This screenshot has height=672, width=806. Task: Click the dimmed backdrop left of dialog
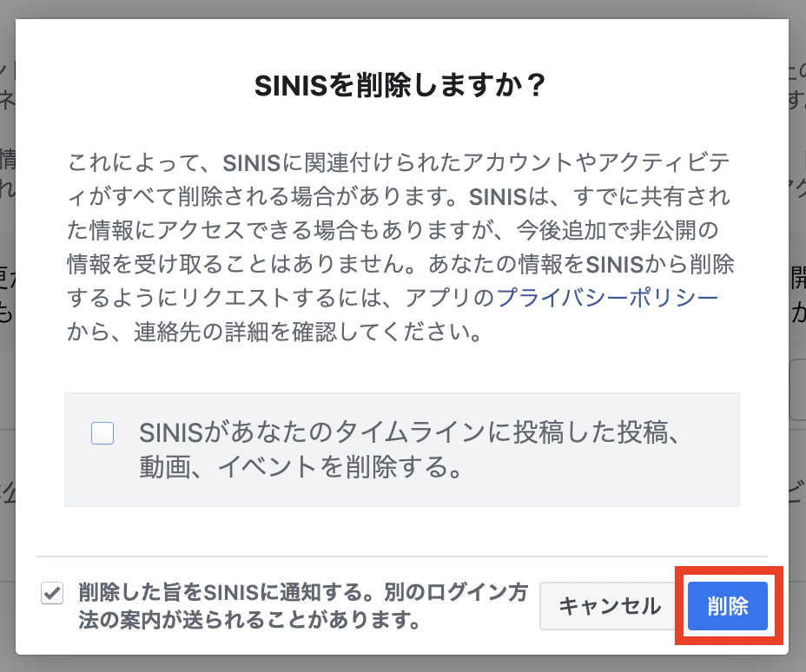[x=7, y=347]
